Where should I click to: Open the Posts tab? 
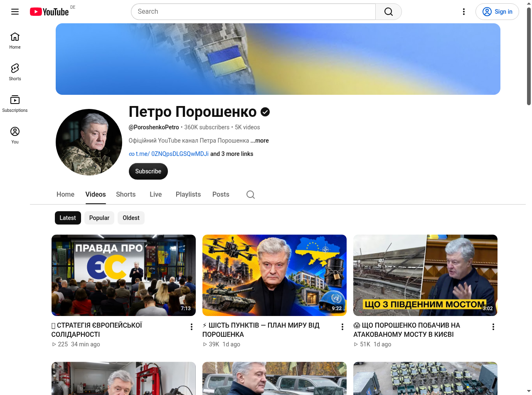[x=221, y=195]
